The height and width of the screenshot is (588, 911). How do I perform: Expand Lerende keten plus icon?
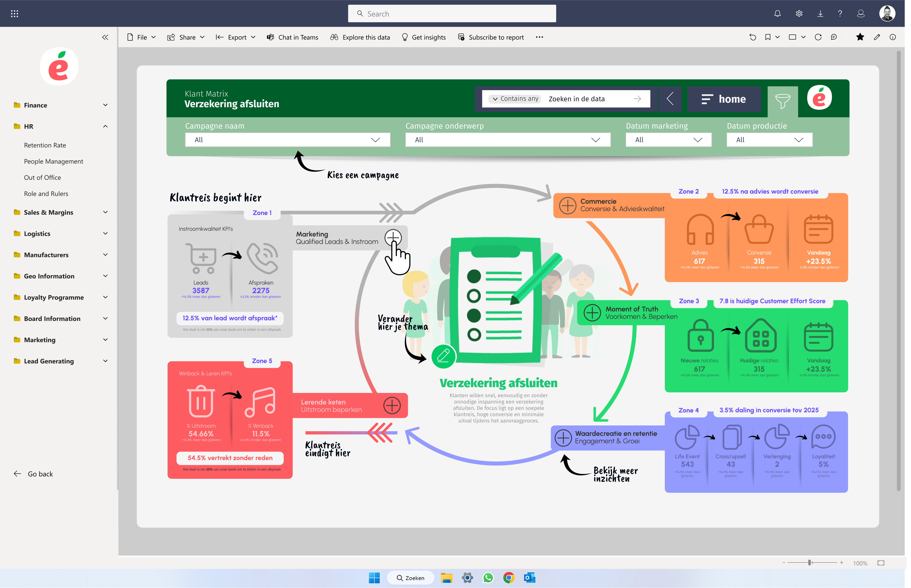tap(392, 405)
